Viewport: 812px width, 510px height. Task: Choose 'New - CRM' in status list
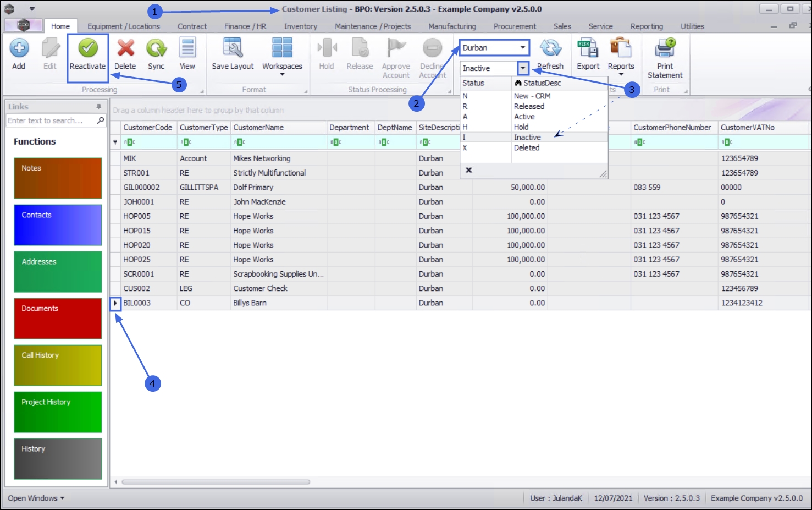[532, 96]
